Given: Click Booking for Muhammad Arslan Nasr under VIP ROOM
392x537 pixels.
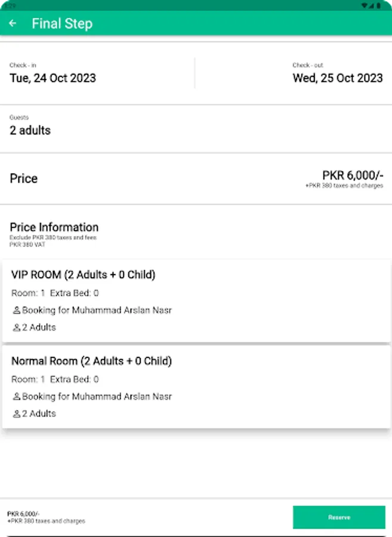Looking at the screenshot, I should pos(97,310).
